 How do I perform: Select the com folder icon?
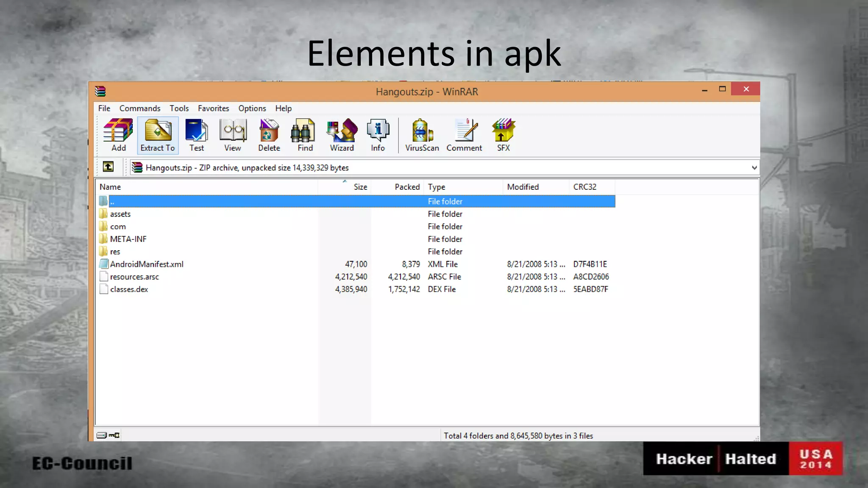(103, 226)
